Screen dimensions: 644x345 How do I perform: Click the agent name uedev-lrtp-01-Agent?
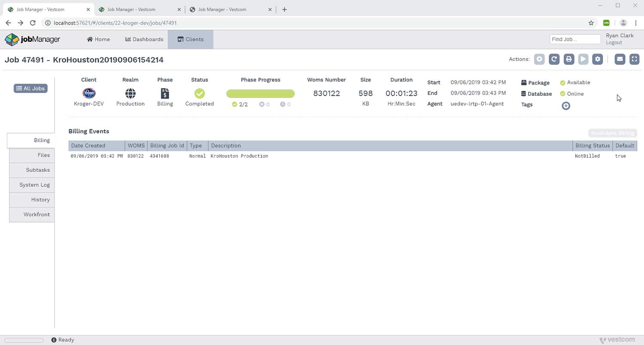477,104
